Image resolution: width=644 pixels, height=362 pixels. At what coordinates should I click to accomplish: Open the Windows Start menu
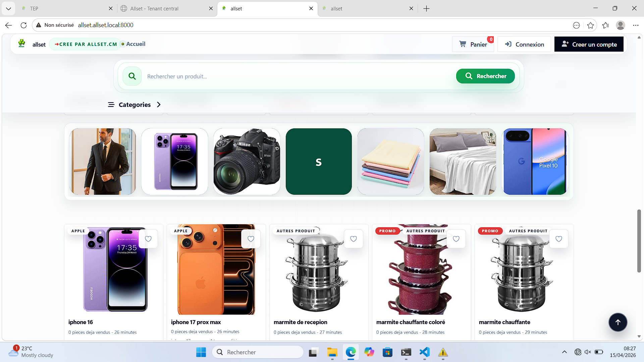click(x=201, y=352)
